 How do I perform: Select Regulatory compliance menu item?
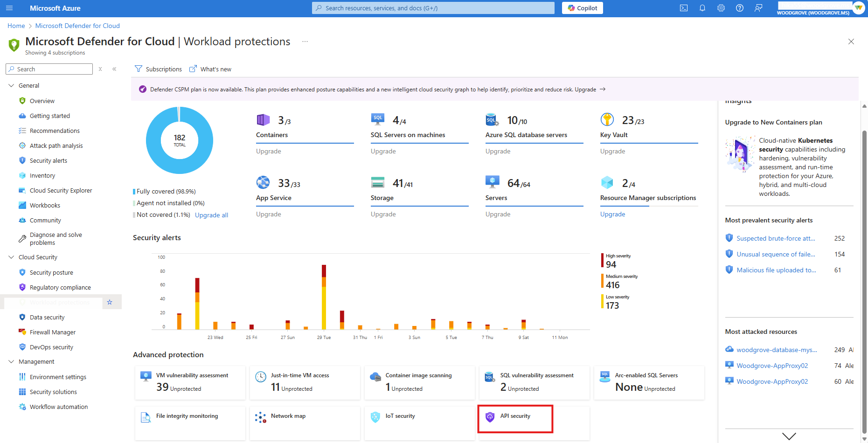pyautogui.click(x=60, y=287)
